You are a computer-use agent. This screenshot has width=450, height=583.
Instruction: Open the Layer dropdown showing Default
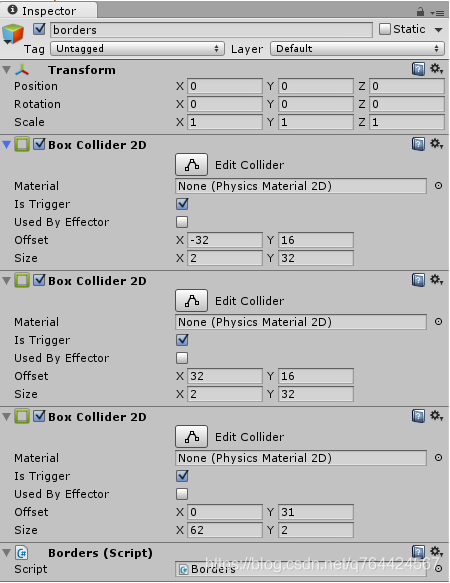357,49
